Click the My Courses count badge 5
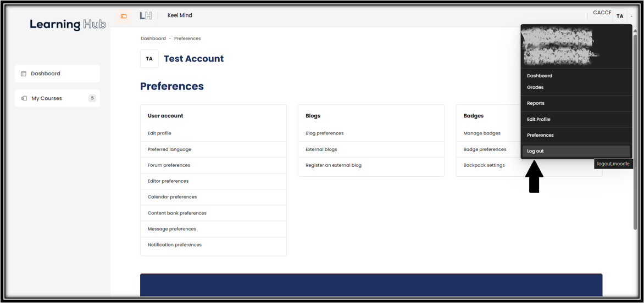This screenshot has height=303, width=644. [92, 98]
